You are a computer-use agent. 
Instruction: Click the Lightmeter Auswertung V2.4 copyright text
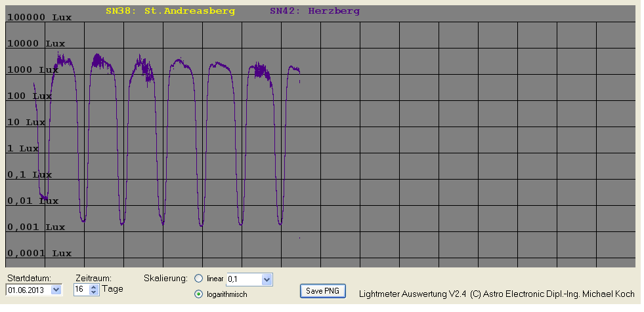click(496, 294)
